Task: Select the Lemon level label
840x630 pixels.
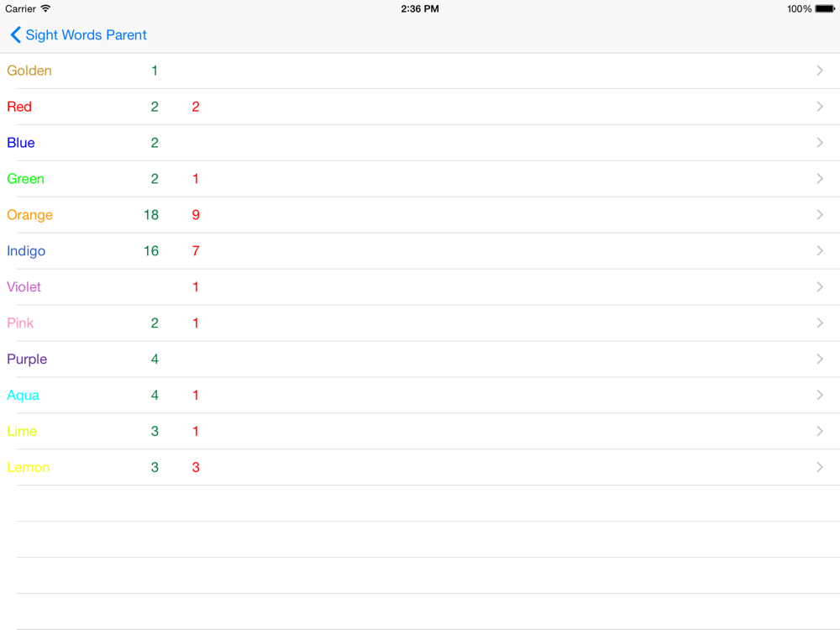Action: [29, 468]
